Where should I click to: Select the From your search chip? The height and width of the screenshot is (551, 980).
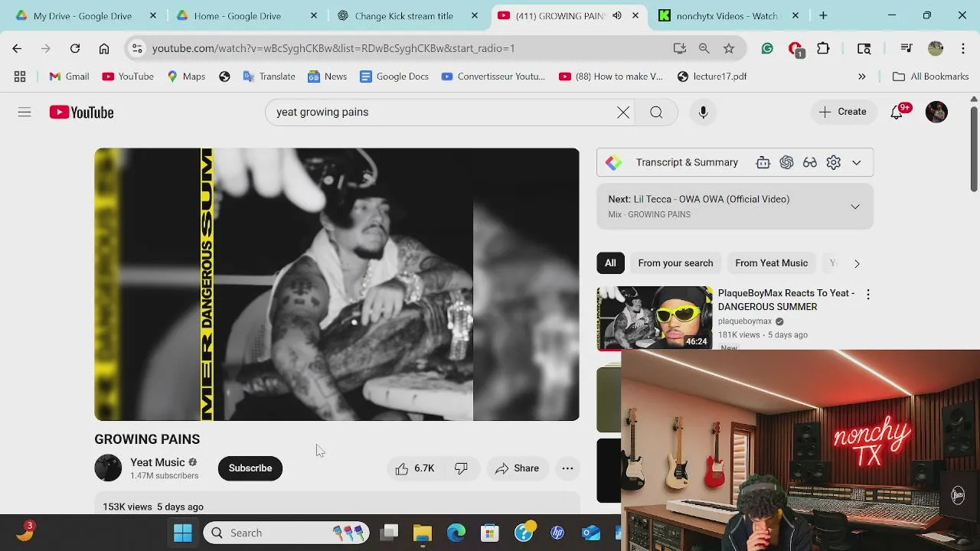(675, 263)
